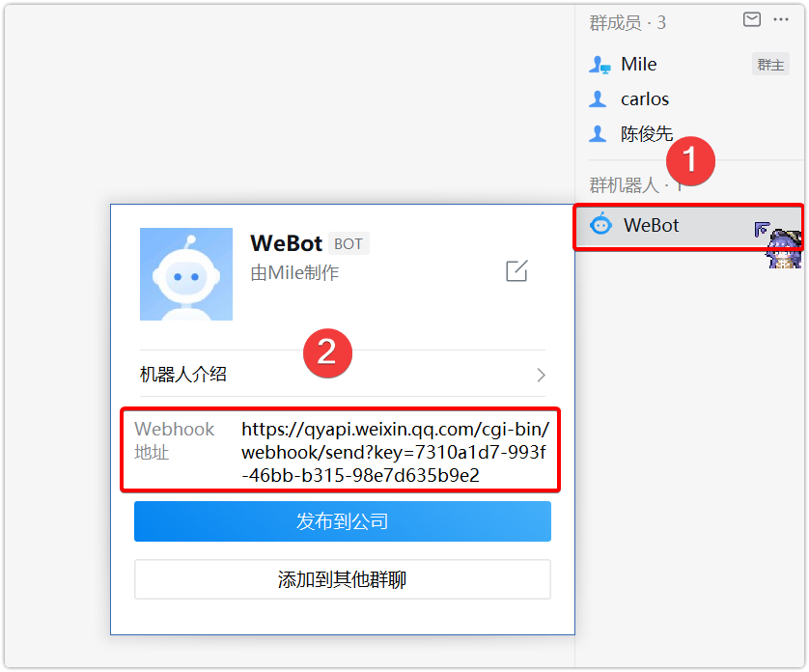This screenshot has height=672, width=809.
Task: Click the large WeBot avatar image
Action: (x=186, y=274)
